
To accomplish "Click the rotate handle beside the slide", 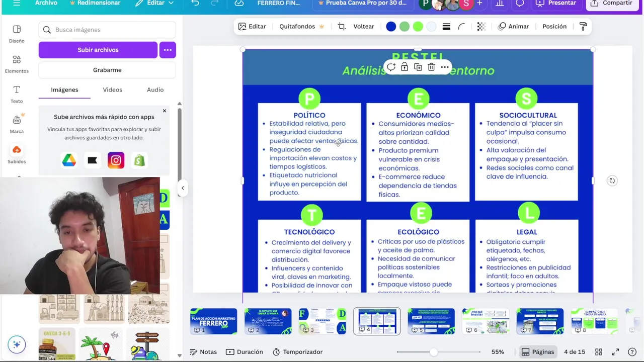I will (612, 180).
